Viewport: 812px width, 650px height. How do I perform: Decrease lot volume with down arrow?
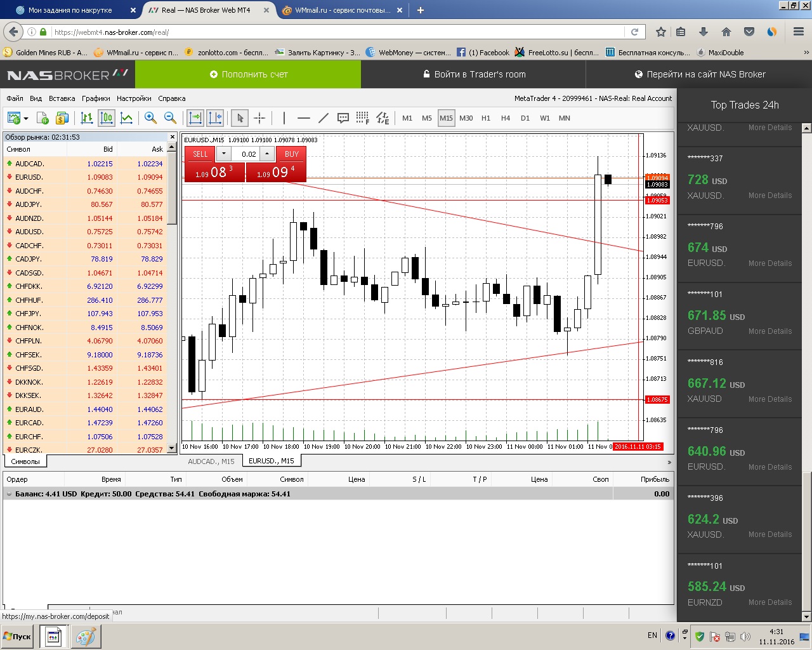[x=224, y=154]
